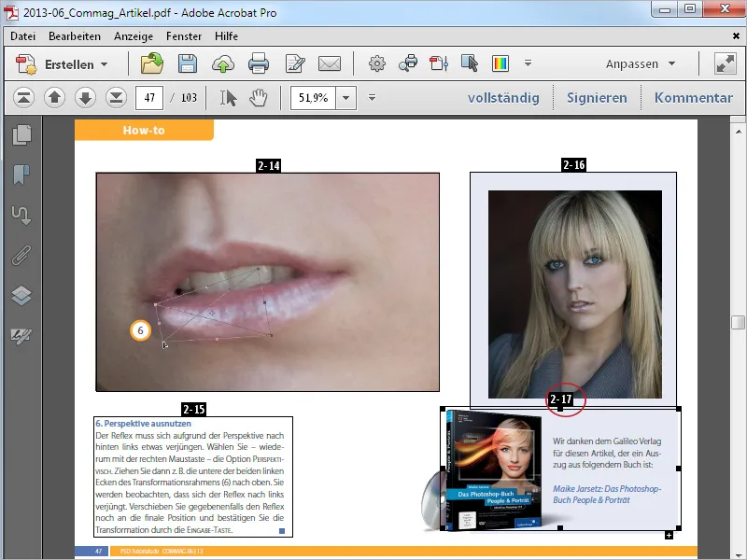Viewport: 747px width, 560px height.
Task: Show attachments paperclip panel
Action: tap(21, 255)
